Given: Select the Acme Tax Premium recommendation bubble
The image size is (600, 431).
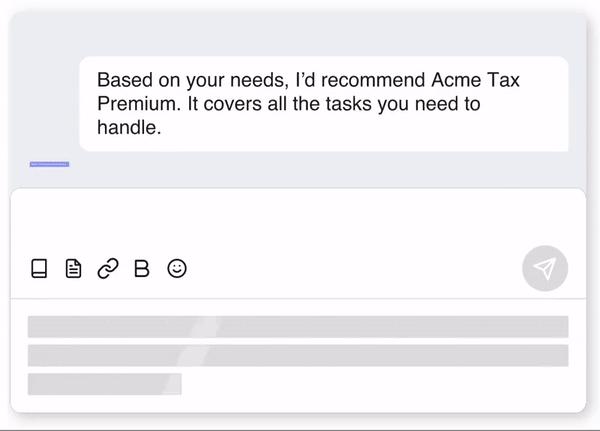Looking at the screenshot, I should (324, 104).
